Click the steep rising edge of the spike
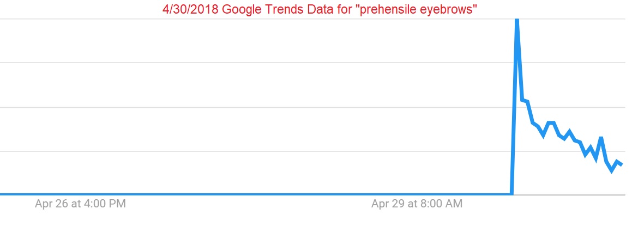The width and height of the screenshot is (644, 227). (x=514, y=107)
